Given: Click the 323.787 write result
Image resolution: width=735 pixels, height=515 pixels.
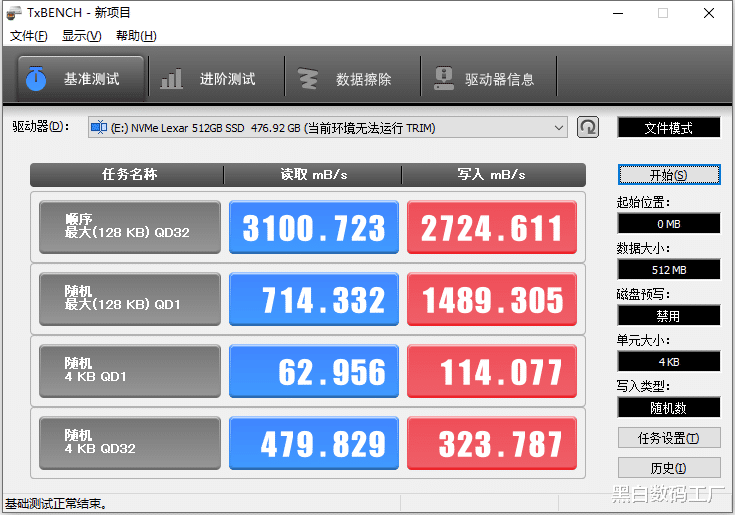Looking at the screenshot, I should 492,443.
